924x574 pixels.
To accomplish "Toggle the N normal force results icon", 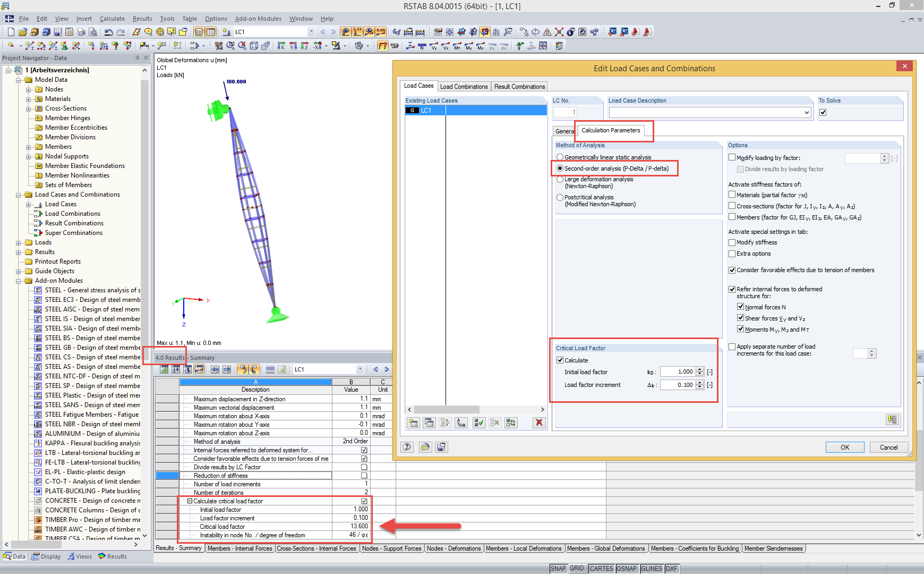I will click(422, 46).
